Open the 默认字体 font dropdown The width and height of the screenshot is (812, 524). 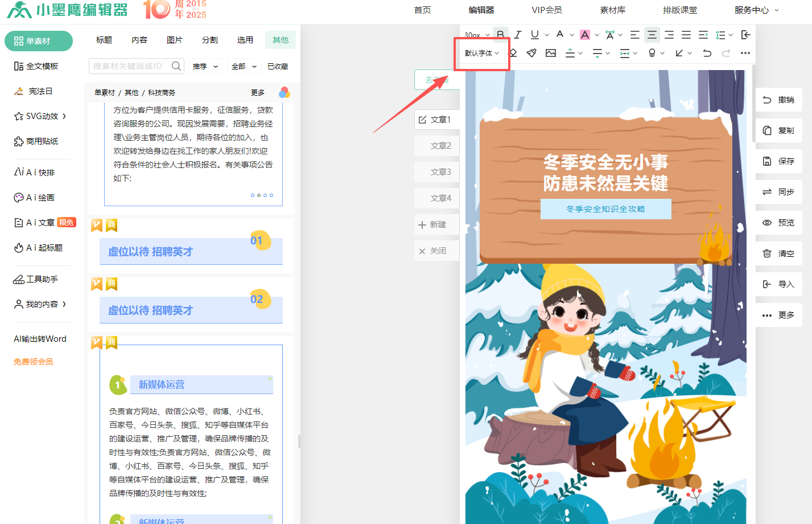481,53
